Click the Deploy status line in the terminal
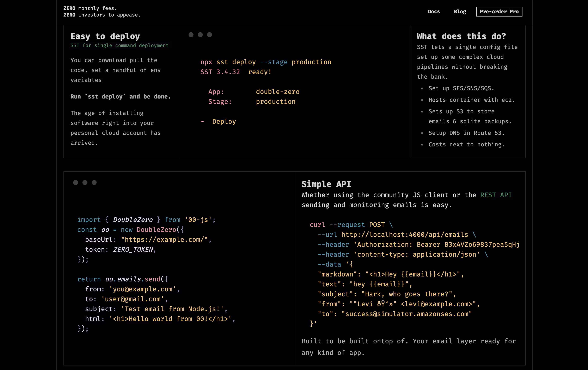The image size is (588, 370). click(x=218, y=121)
